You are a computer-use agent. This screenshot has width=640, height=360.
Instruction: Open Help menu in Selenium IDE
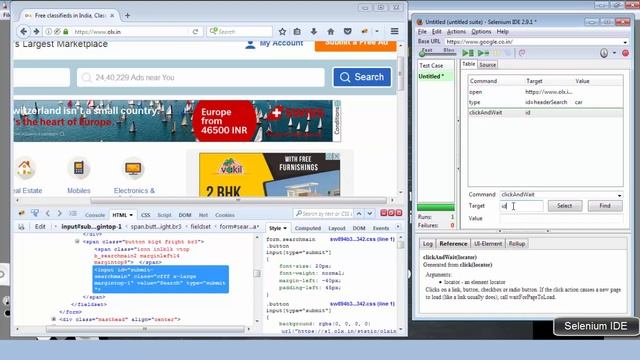pos(502,31)
